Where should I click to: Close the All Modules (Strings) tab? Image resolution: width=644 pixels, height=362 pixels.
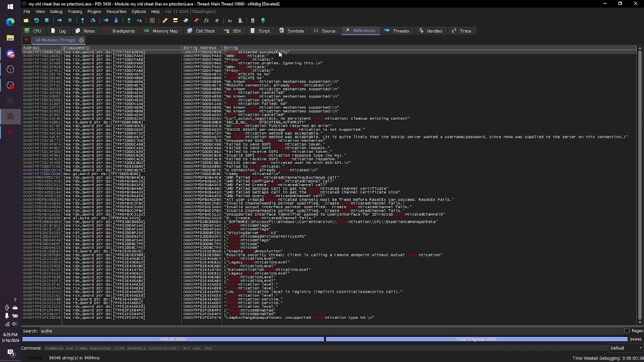82,40
